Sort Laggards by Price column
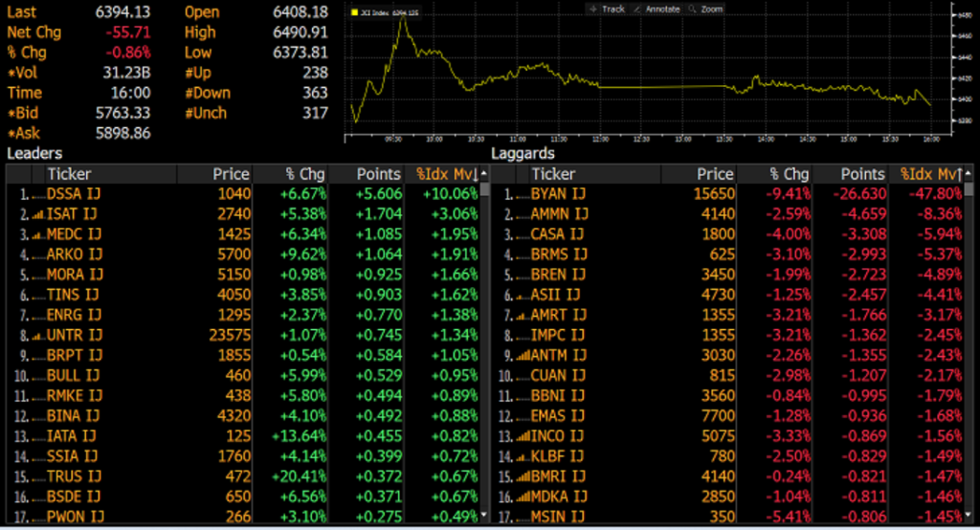980x530 pixels. click(x=715, y=174)
